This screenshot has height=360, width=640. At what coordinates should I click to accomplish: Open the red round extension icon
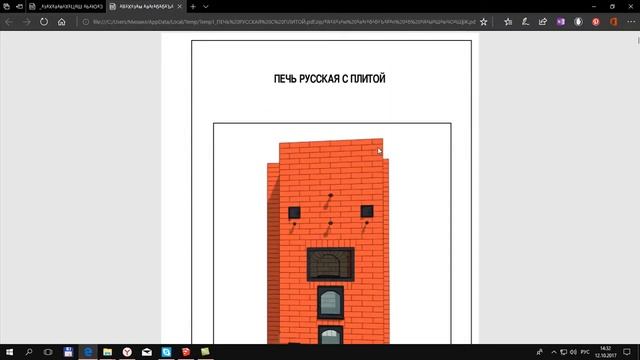pyautogui.click(x=596, y=22)
